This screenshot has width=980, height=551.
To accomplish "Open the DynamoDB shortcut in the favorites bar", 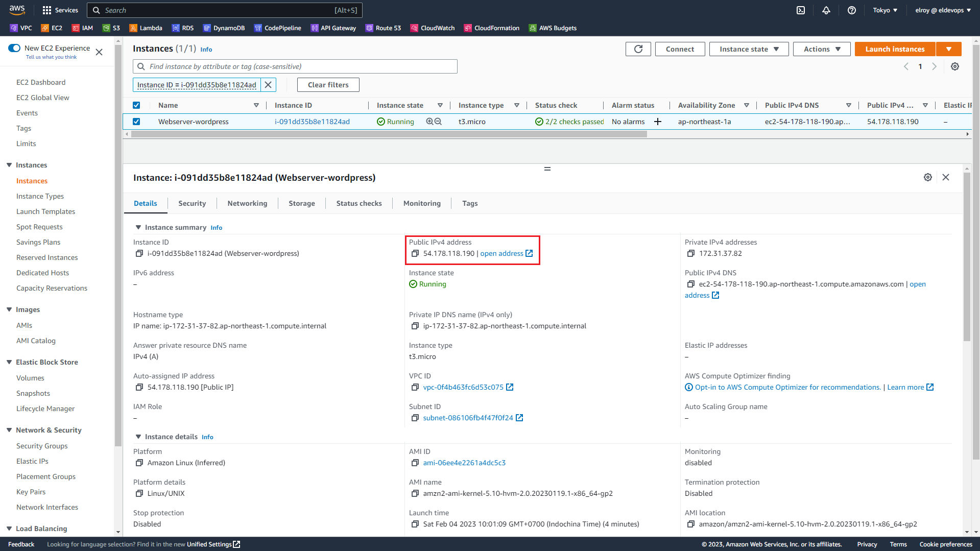I will coord(224,28).
